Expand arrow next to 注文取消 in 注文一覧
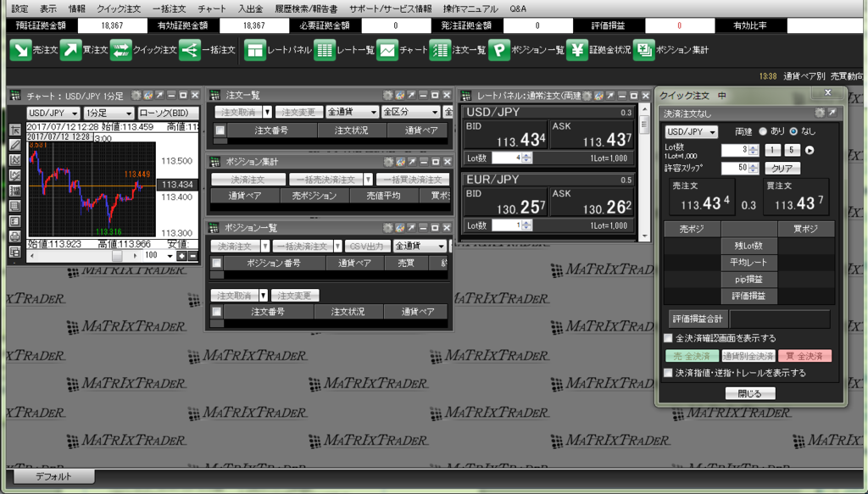868x494 pixels. (267, 113)
